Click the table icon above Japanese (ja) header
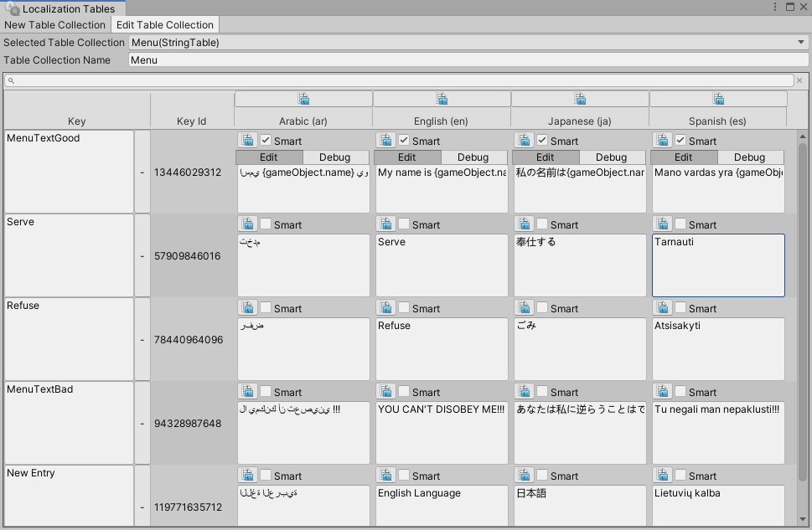Image resolution: width=812 pixels, height=530 pixels. point(580,98)
